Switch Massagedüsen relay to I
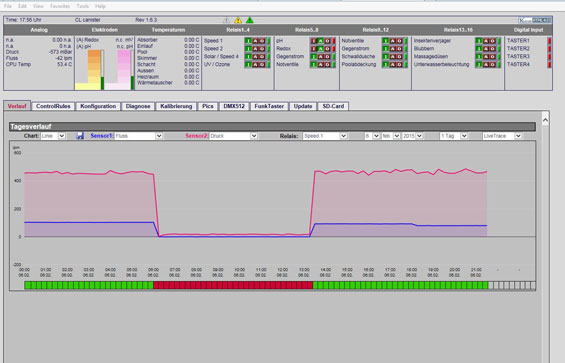This screenshot has height=363, width=565. pos(479,57)
